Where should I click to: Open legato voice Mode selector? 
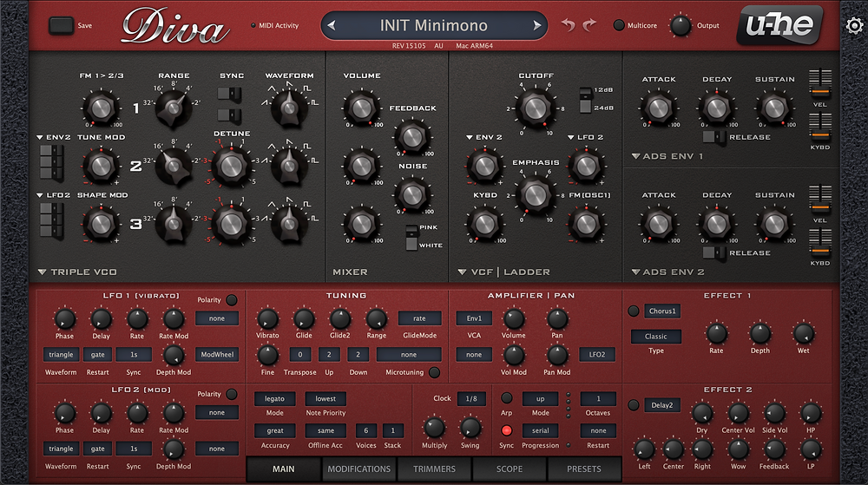tap(274, 398)
